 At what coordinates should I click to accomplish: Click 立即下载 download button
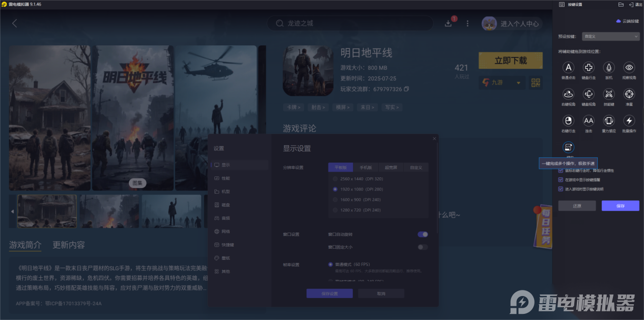pyautogui.click(x=511, y=61)
